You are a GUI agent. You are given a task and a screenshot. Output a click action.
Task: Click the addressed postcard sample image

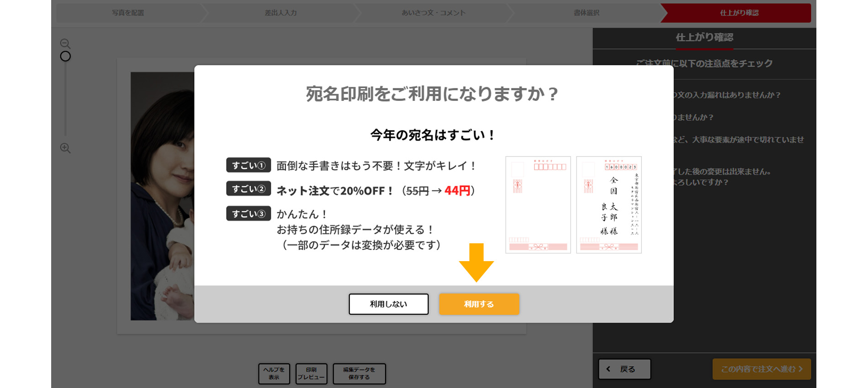[609, 204]
